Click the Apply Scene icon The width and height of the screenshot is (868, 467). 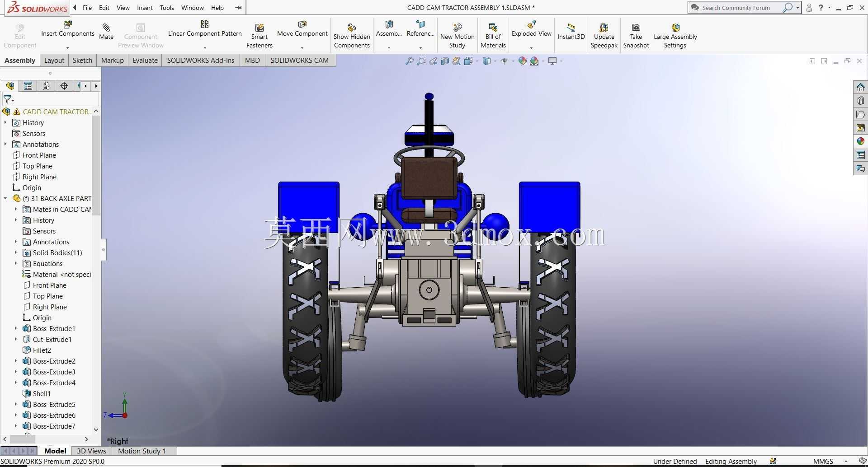click(534, 61)
